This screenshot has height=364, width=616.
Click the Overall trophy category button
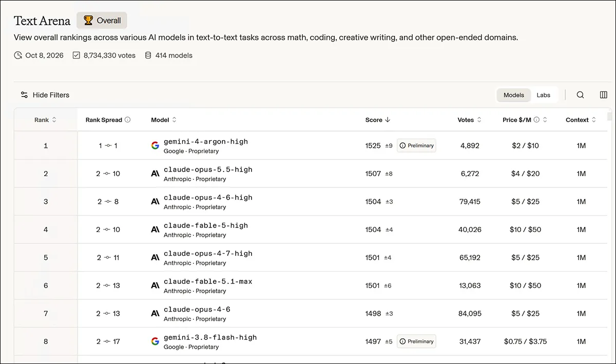point(102,21)
